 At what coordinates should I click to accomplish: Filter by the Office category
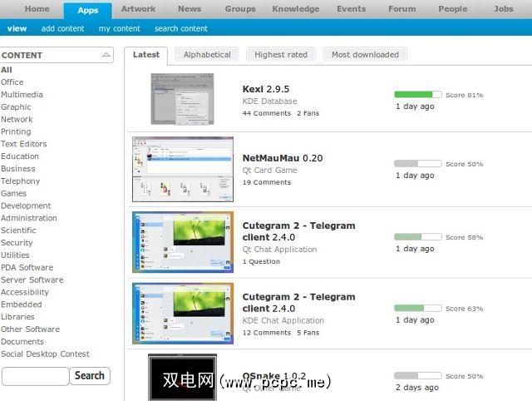(x=12, y=82)
